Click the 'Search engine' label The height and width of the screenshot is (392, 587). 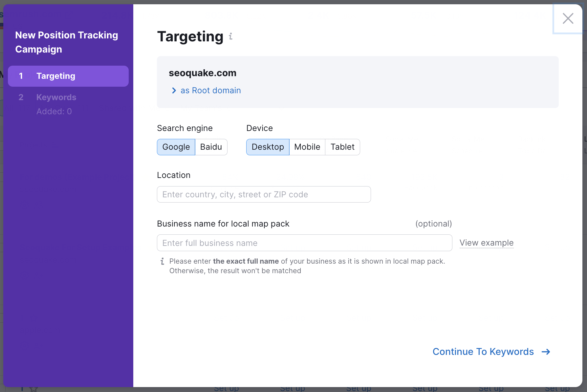click(x=185, y=128)
